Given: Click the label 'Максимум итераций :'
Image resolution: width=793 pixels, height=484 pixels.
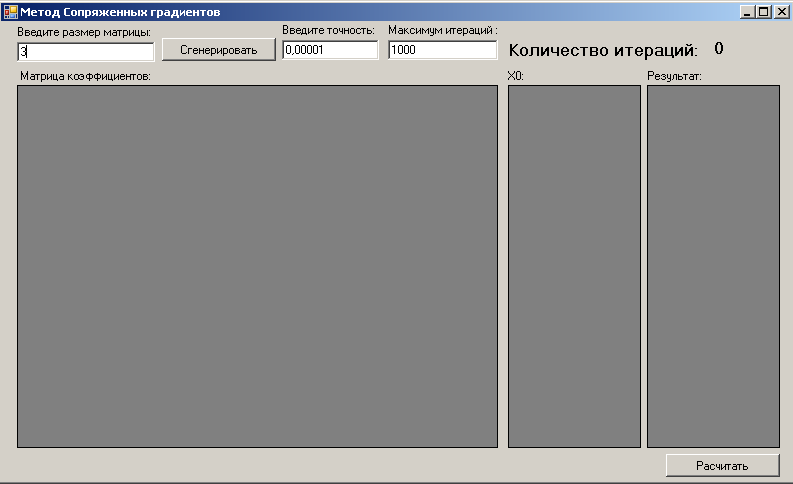Looking at the screenshot, I should (x=443, y=30).
